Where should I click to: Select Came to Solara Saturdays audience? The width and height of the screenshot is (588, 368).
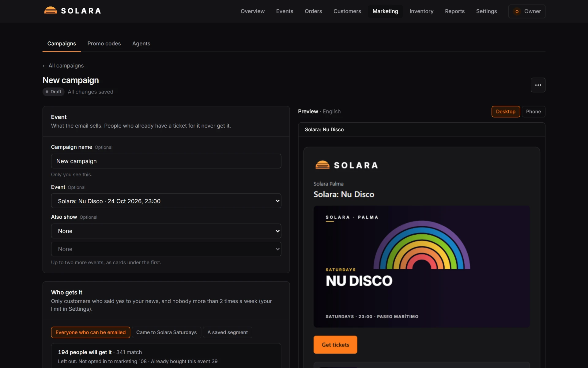click(x=166, y=332)
